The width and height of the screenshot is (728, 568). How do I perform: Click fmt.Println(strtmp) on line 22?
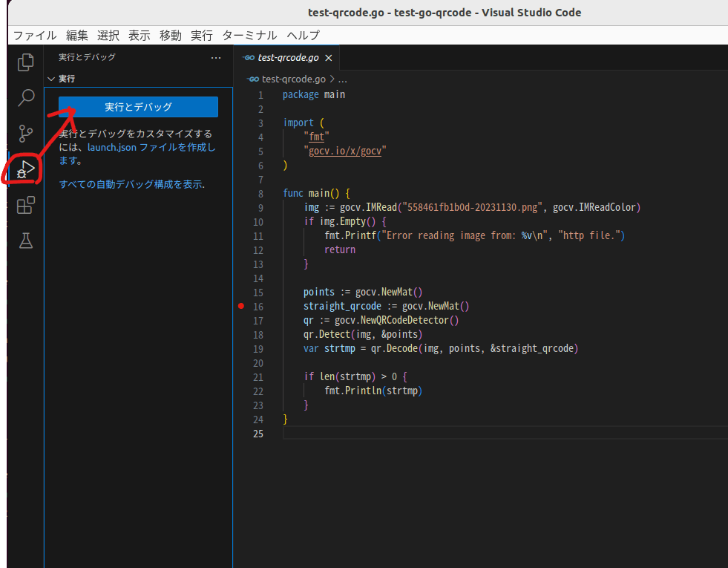coord(373,391)
